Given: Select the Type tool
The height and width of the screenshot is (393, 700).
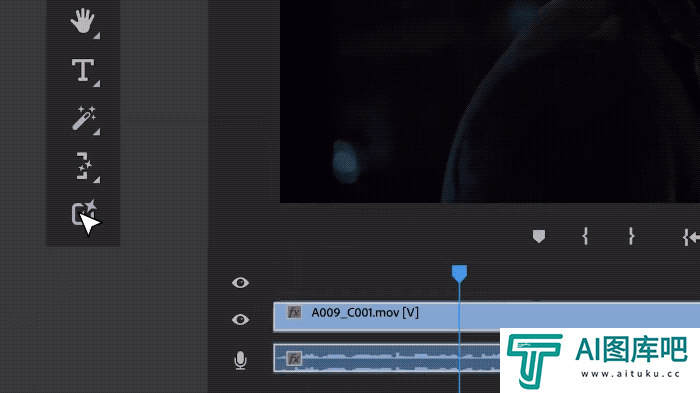Looking at the screenshot, I should pos(83,70).
